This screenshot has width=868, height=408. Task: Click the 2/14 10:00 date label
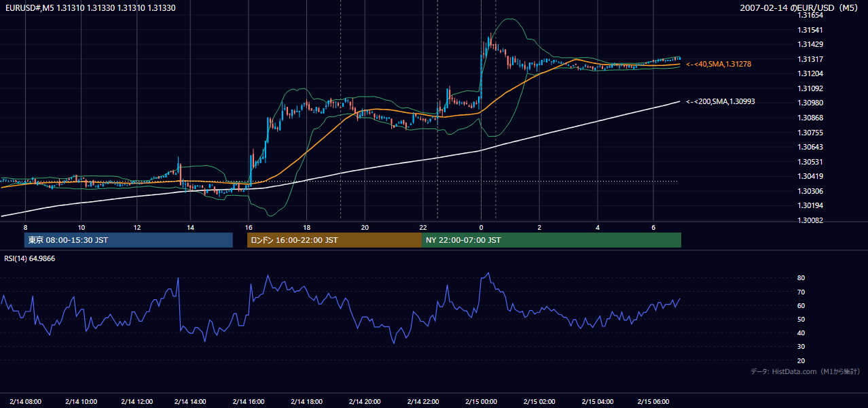coord(81,401)
